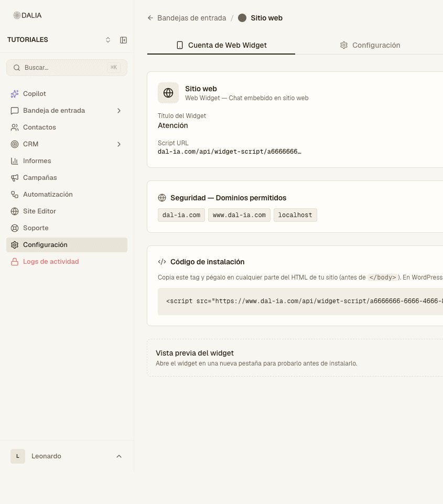Click the Seguridad globe icon
The height and width of the screenshot is (504, 443).
(x=162, y=198)
